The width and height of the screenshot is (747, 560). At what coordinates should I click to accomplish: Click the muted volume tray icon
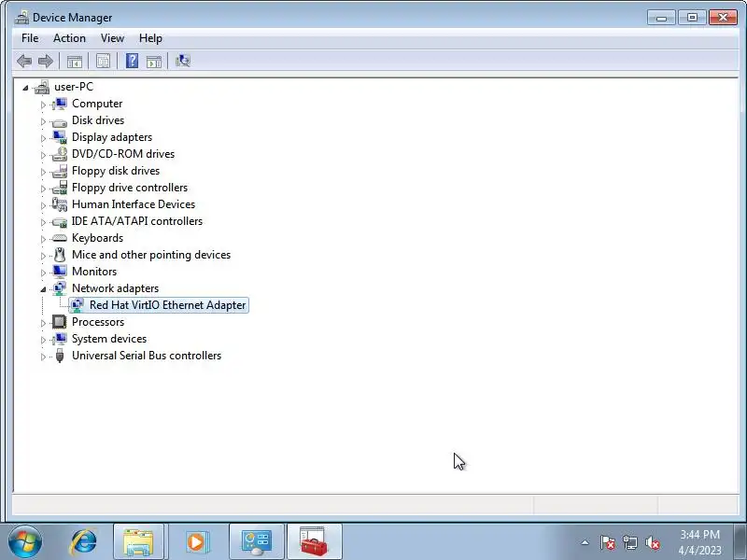(x=652, y=542)
